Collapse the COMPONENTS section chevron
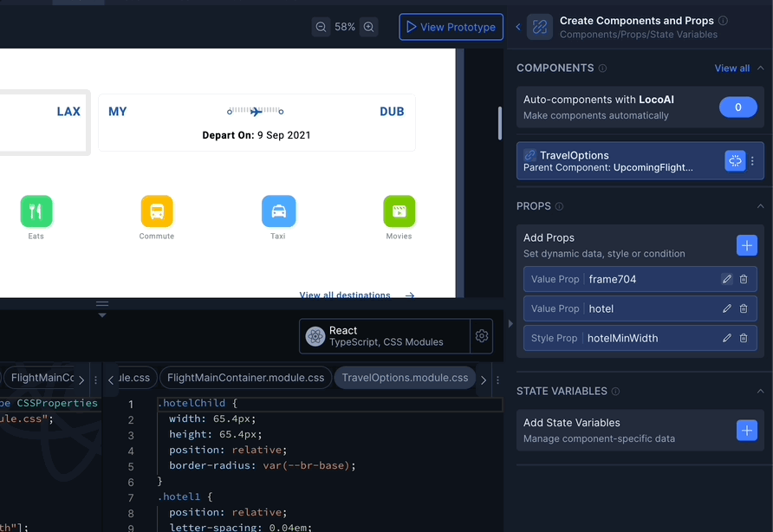 point(761,68)
